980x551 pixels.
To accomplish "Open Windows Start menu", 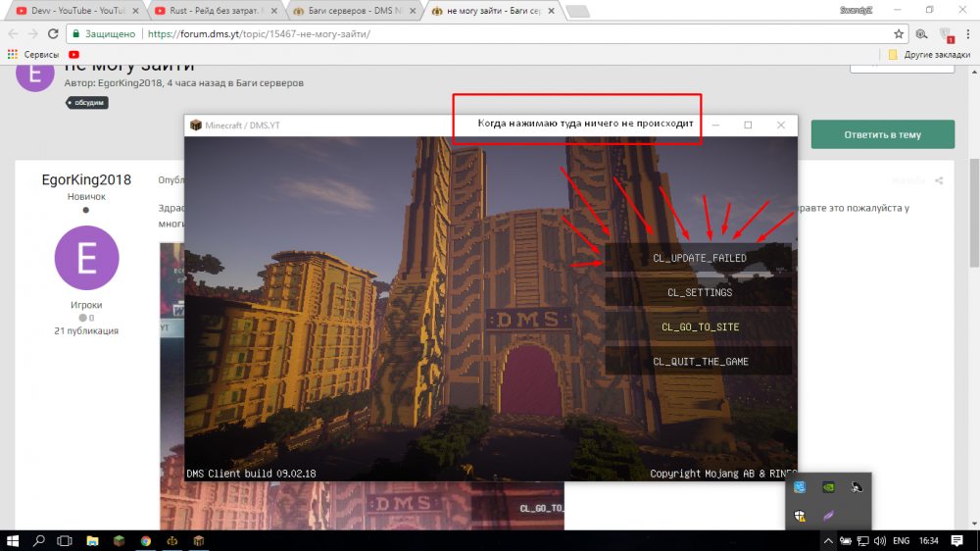I will 14,540.
